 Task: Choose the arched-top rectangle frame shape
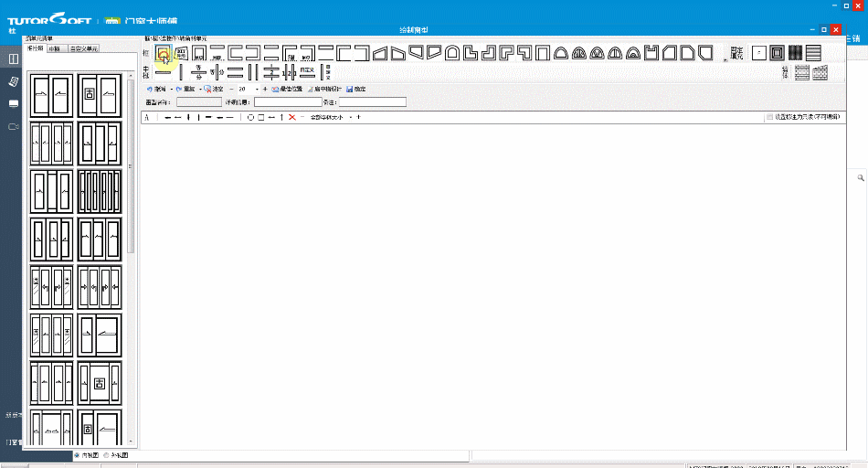[452, 53]
